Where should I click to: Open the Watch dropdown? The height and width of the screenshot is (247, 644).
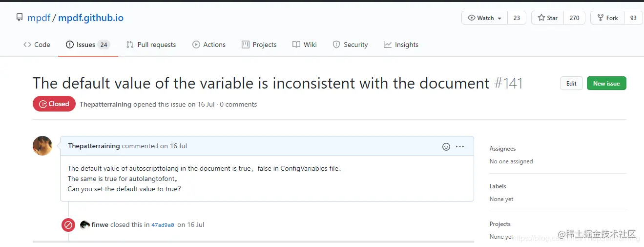(x=485, y=18)
